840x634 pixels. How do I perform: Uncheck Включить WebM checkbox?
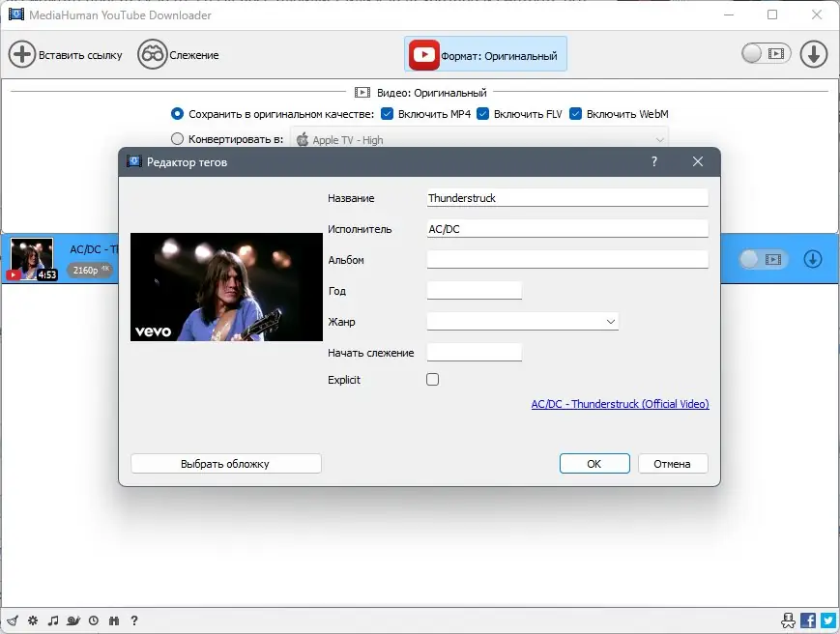click(575, 114)
